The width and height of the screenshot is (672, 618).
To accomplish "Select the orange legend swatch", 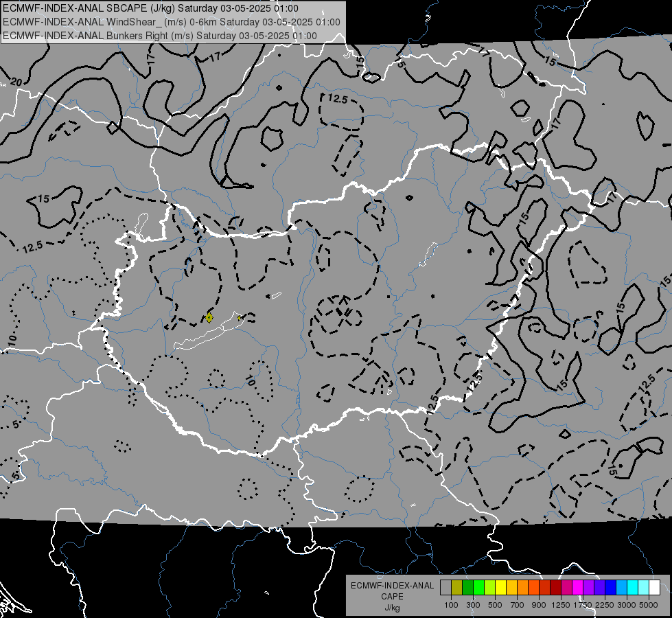I will coord(523,587).
